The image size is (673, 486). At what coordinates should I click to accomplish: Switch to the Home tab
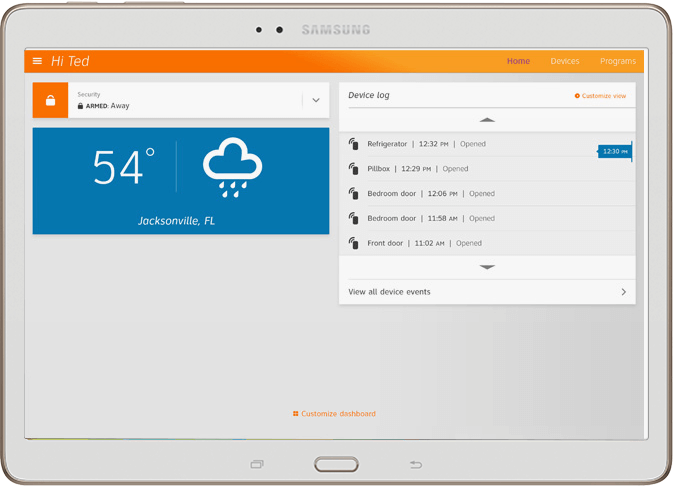(518, 61)
